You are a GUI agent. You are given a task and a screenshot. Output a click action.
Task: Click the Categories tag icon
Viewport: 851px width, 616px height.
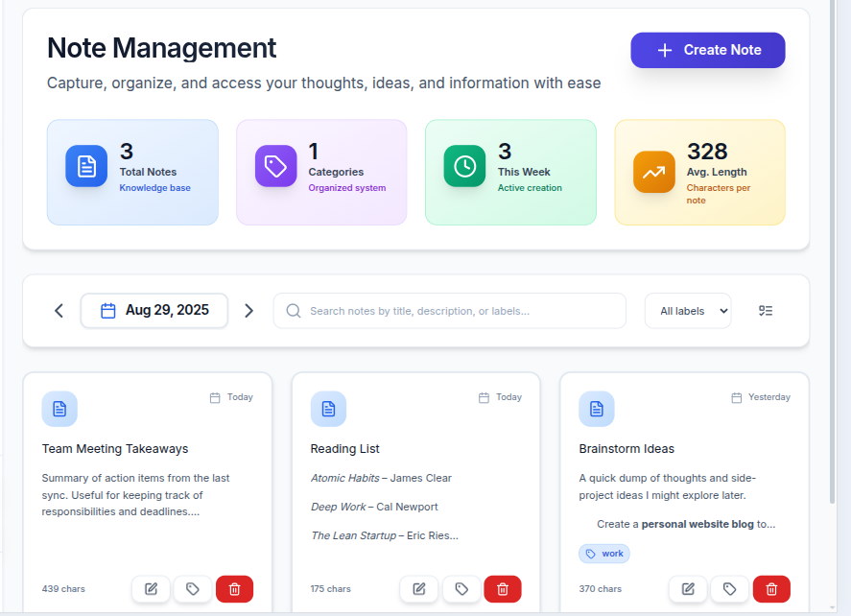tap(275, 166)
